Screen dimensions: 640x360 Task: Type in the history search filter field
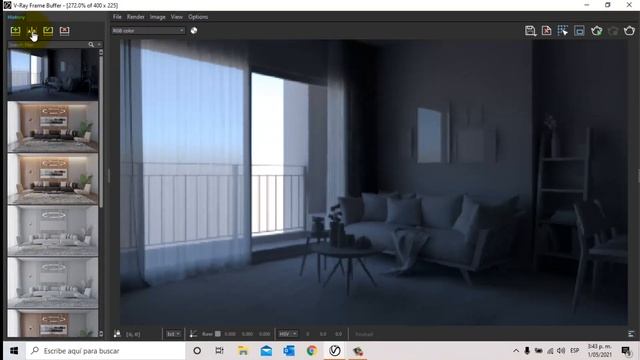[47, 44]
